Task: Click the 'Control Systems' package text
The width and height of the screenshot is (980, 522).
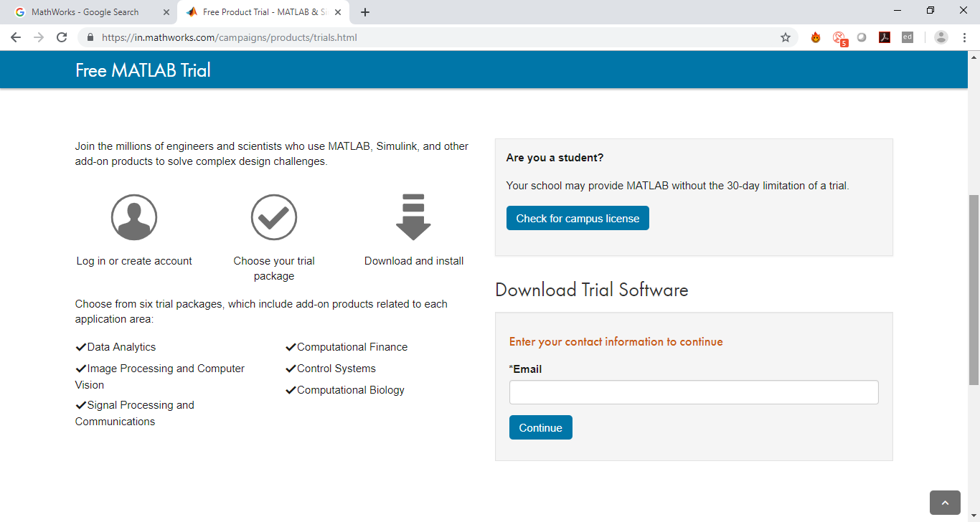Action: coord(336,369)
